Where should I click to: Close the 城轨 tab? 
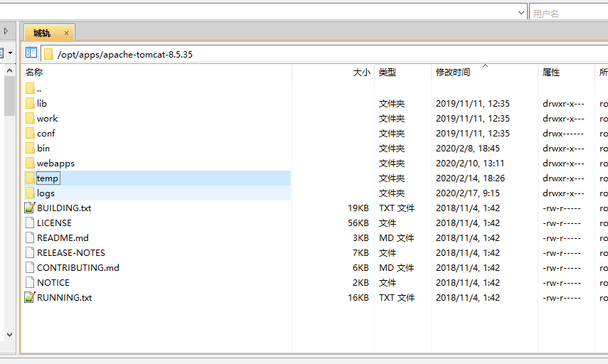66,33
